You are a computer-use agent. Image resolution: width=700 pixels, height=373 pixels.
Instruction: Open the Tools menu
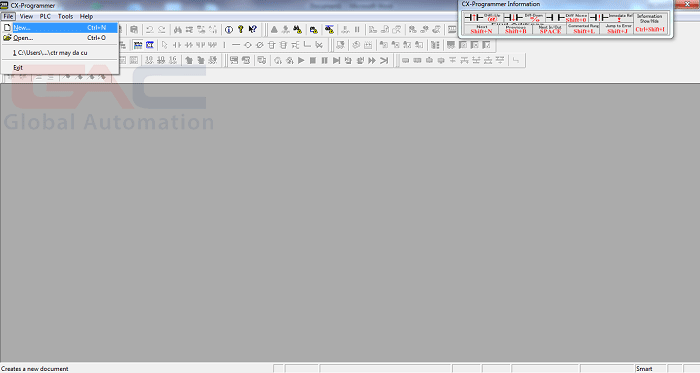coord(65,16)
